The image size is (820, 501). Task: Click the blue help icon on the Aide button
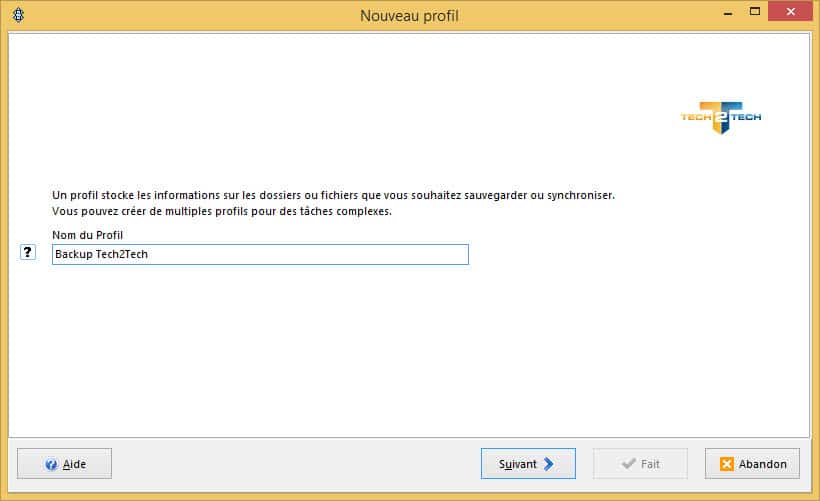coord(51,464)
